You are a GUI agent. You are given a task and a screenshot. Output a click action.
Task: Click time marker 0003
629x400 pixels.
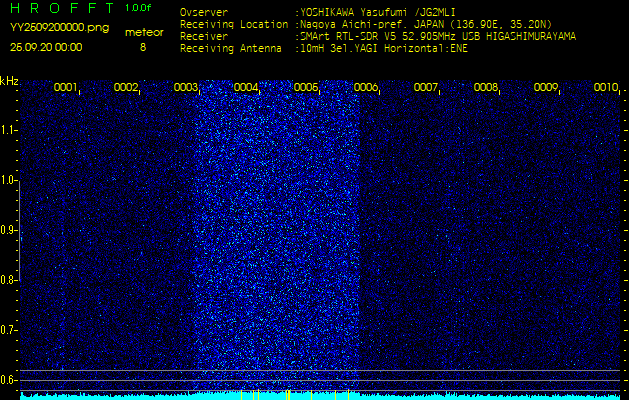pyautogui.click(x=186, y=87)
